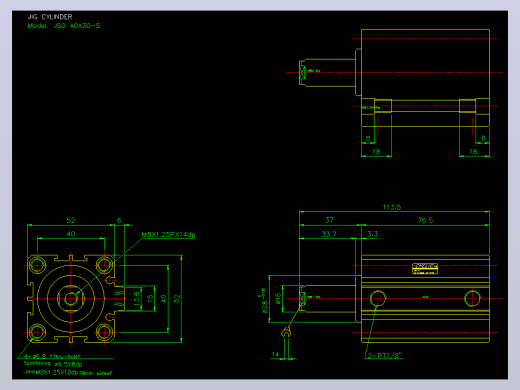Viewport: 520px width, 390px height.
Task: Click the ø16 rod diameter label
Action: click(x=278, y=299)
